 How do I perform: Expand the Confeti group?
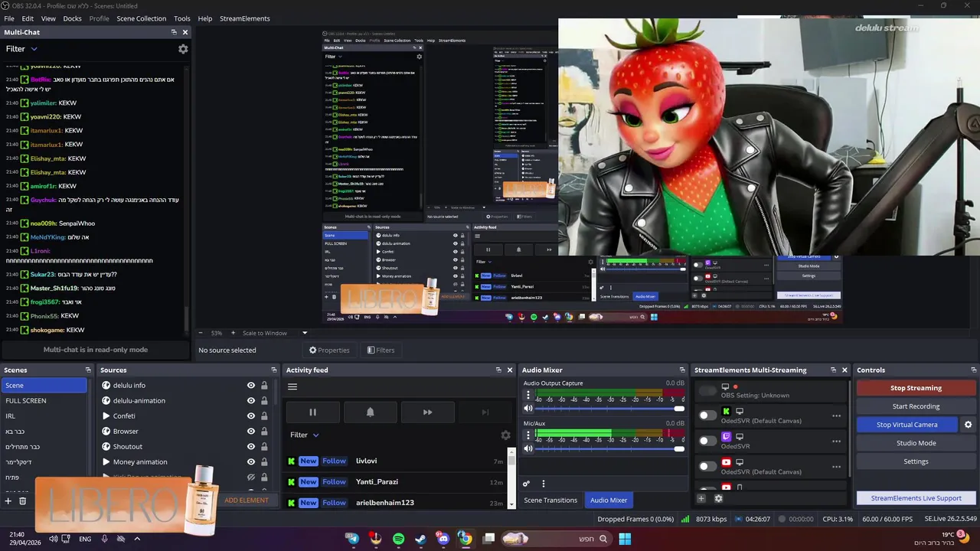106,416
